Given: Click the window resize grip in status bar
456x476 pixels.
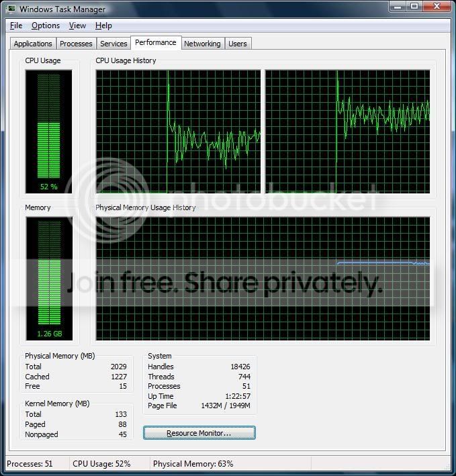Looking at the screenshot, I should [x=447, y=466].
